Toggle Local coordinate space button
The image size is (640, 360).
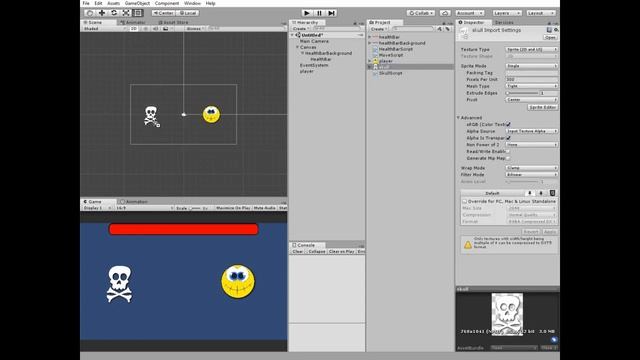[188, 13]
